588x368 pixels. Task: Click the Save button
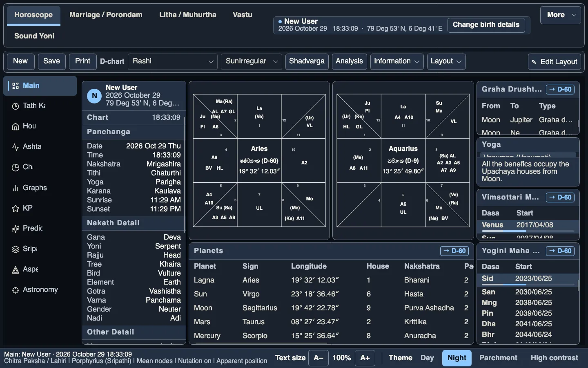click(51, 61)
